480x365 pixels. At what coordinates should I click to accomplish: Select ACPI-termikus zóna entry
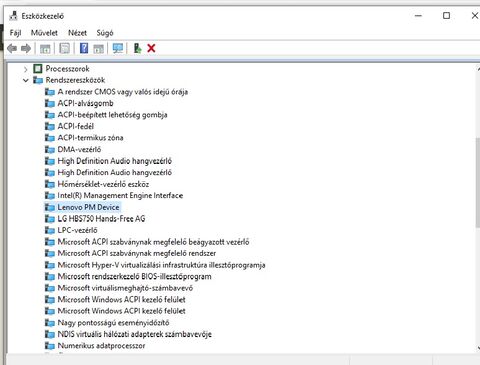[90, 138]
